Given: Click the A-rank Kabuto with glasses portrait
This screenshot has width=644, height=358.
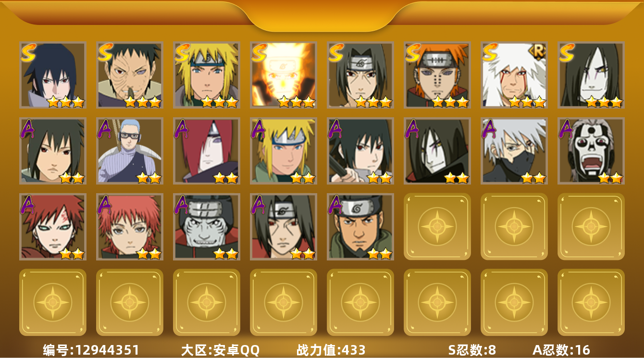Looking at the screenshot, I should pyautogui.click(x=130, y=151).
